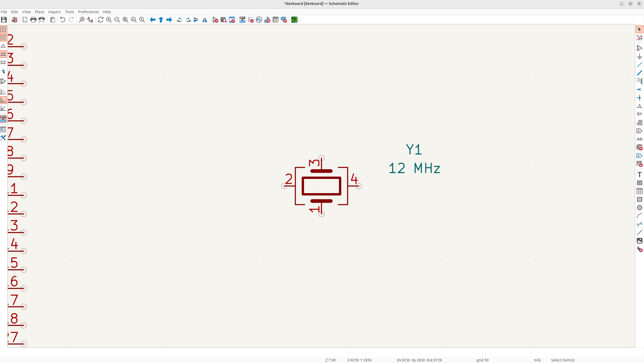The image size is (644, 363).
Task: Select the 12 MHz value text
Action: tap(414, 168)
